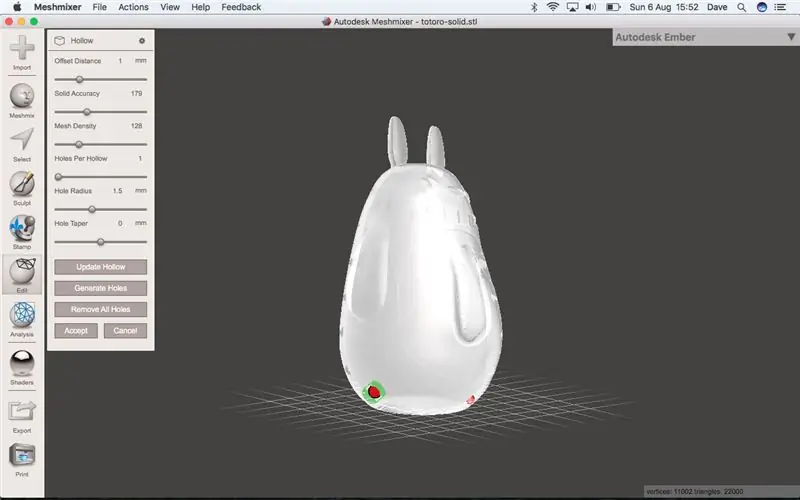Click the Solid Accuracy slider handle
Image resolution: width=800 pixels, height=500 pixels.
point(87,112)
